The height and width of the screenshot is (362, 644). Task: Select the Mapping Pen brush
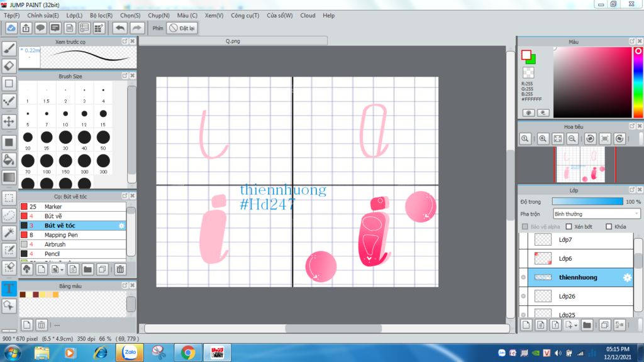click(x=73, y=235)
